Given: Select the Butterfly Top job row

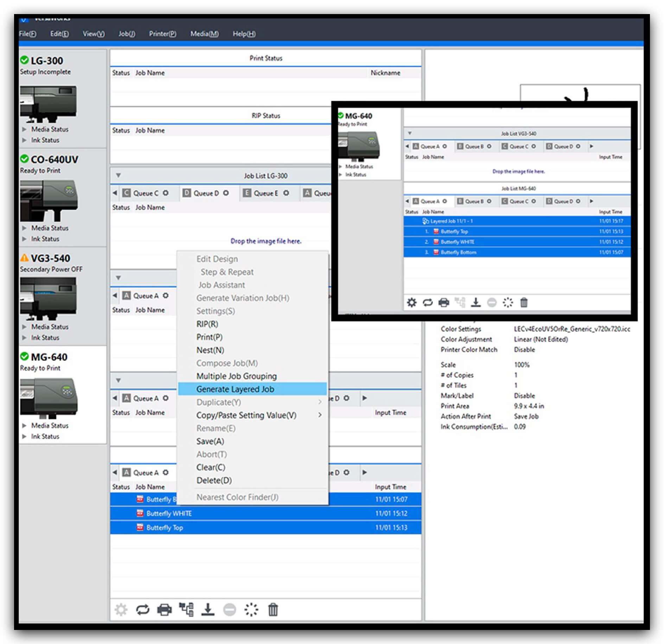Looking at the screenshot, I should point(266,527).
